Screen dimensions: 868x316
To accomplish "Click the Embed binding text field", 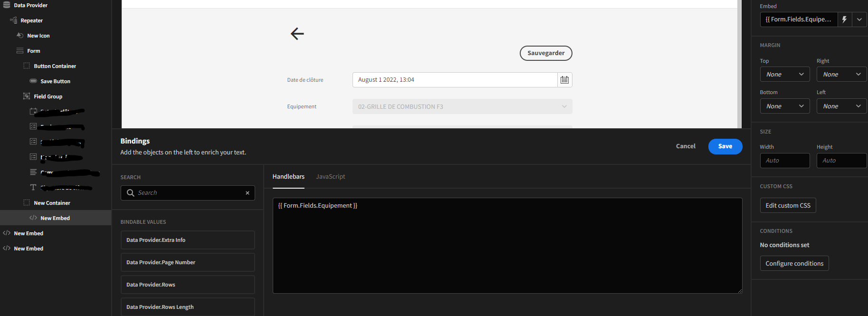I will coord(799,19).
